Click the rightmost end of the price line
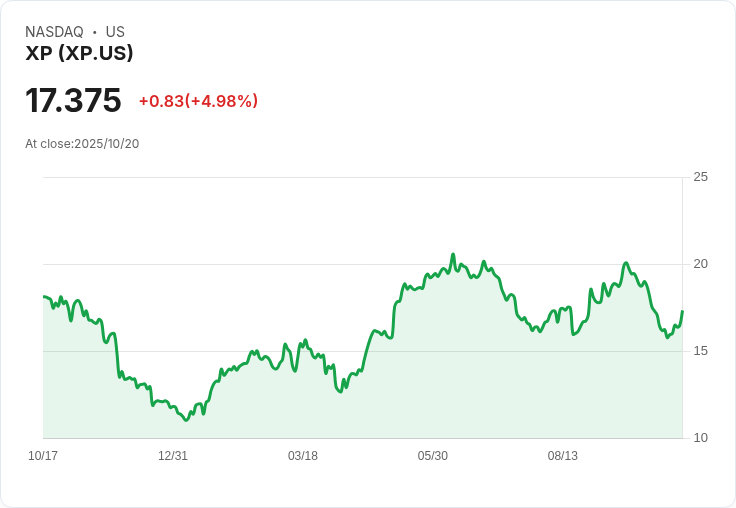This screenshot has width=736, height=508. click(x=682, y=312)
